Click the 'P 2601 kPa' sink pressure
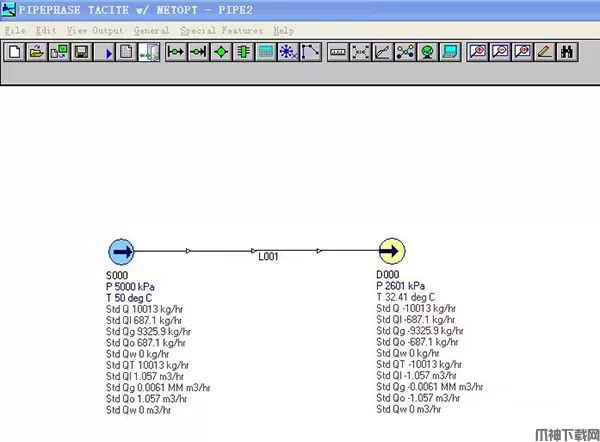 (x=401, y=286)
